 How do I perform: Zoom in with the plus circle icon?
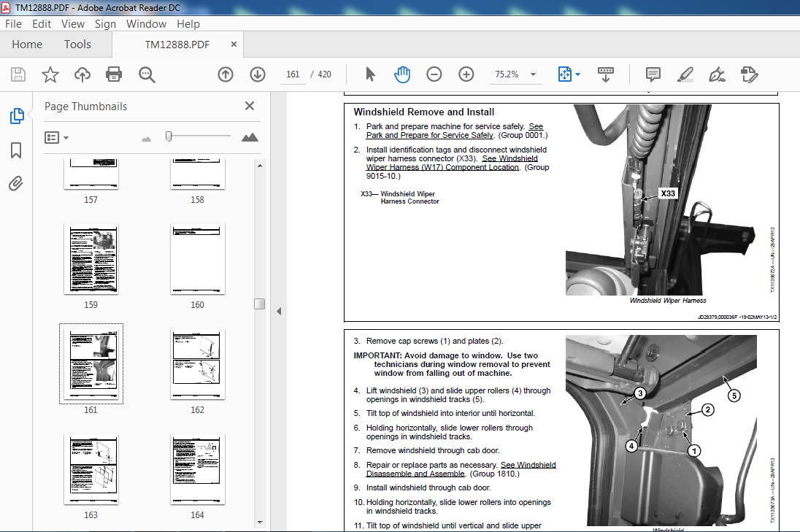tap(466, 74)
